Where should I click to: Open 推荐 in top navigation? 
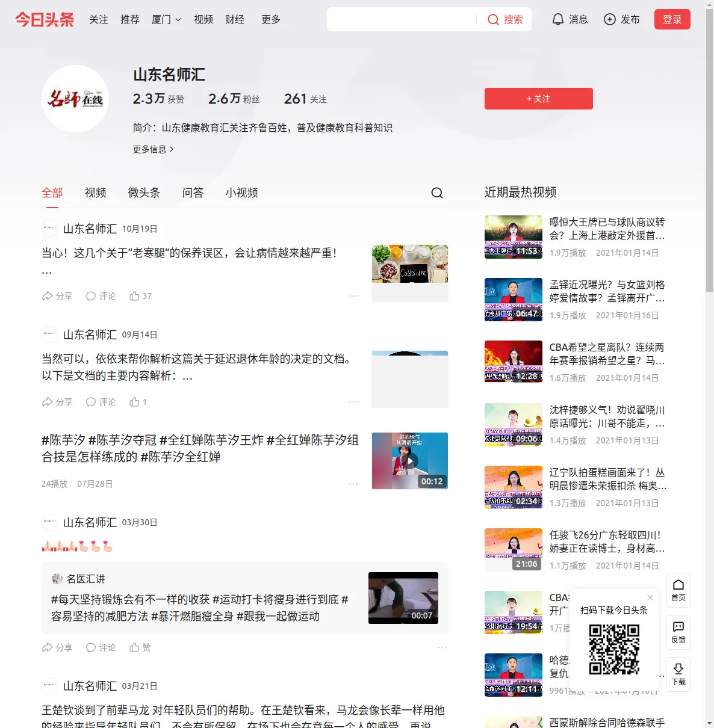pos(130,19)
